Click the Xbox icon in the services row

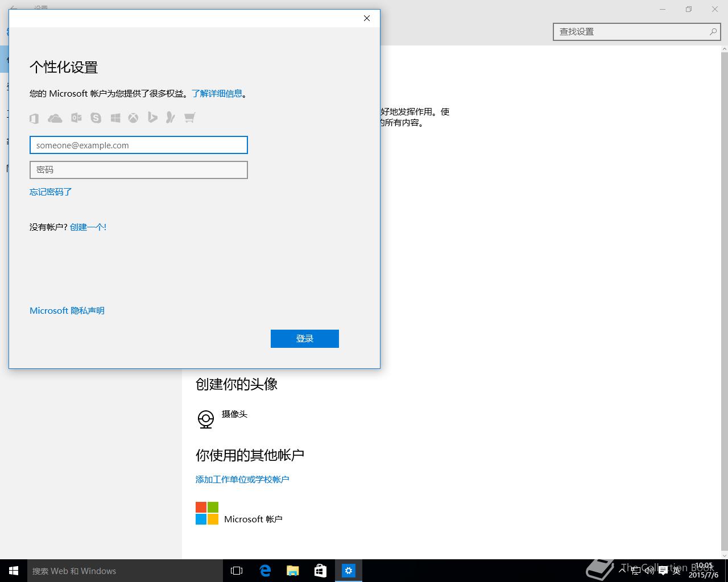pos(133,118)
